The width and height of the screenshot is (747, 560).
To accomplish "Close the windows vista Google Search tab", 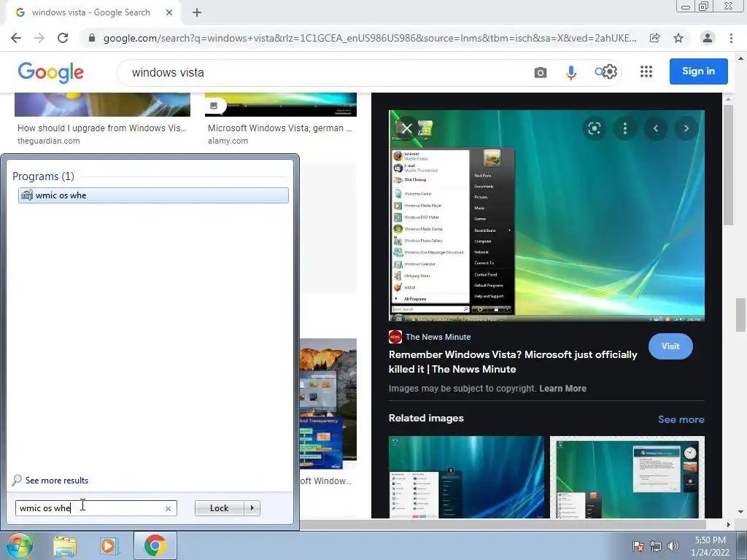I will click(x=169, y=13).
